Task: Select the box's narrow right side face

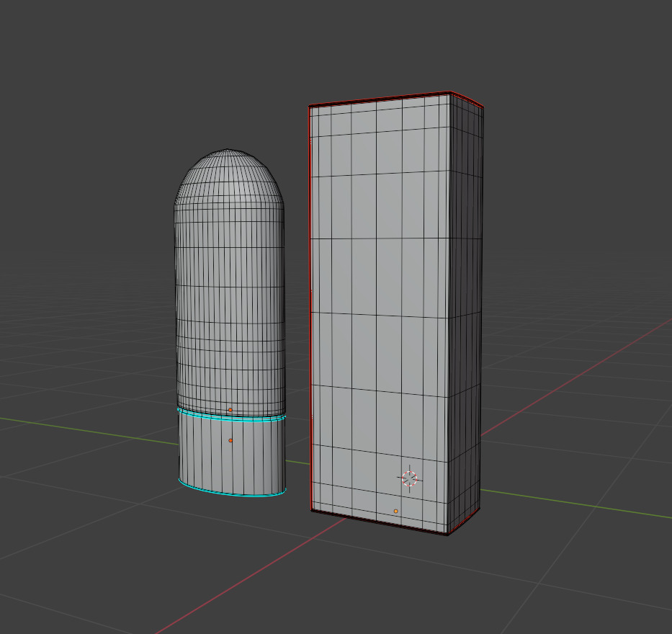Action: pos(466,313)
